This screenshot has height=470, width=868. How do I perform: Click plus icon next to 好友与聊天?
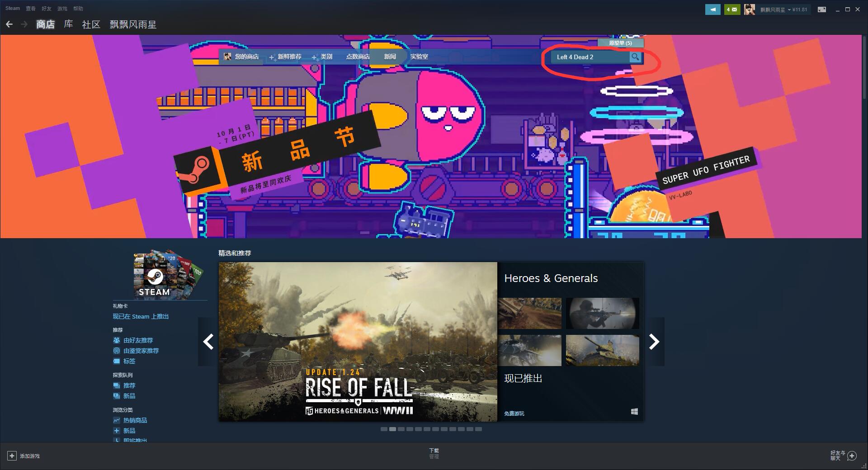(852, 456)
